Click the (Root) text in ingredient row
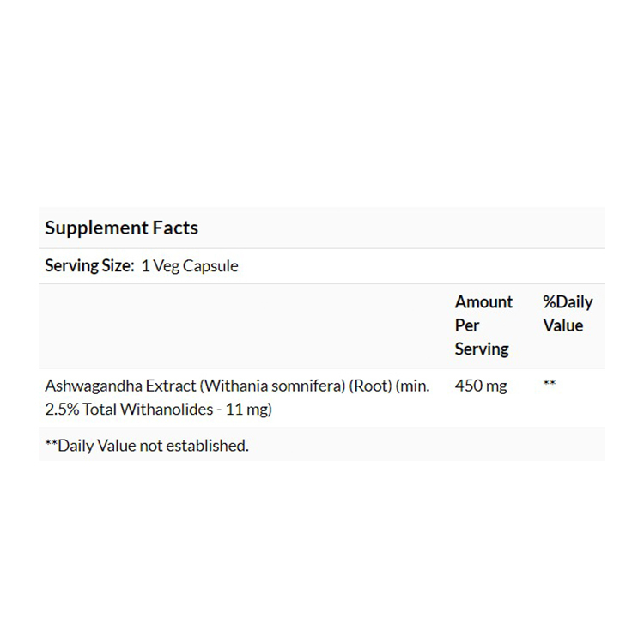644x644 pixels. click(x=370, y=386)
